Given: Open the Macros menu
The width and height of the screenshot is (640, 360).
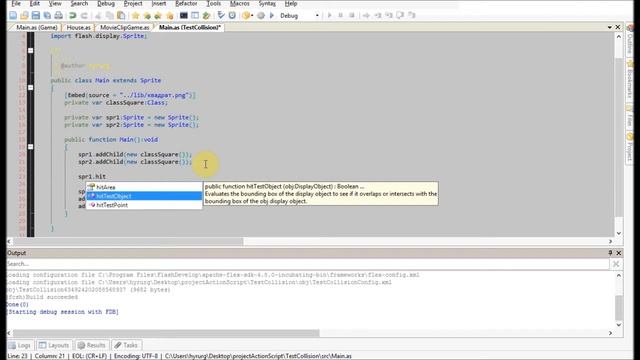Looking at the screenshot, I should (240, 4).
